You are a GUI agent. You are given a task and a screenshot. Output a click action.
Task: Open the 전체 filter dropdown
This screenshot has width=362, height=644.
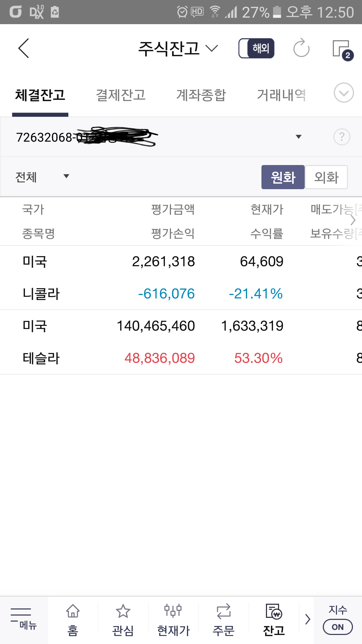click(x=42, y=177)
